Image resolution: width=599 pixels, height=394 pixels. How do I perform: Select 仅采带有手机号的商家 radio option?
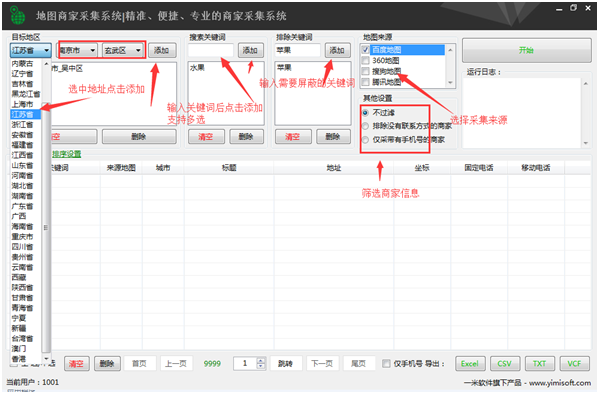tap(365, 140)
